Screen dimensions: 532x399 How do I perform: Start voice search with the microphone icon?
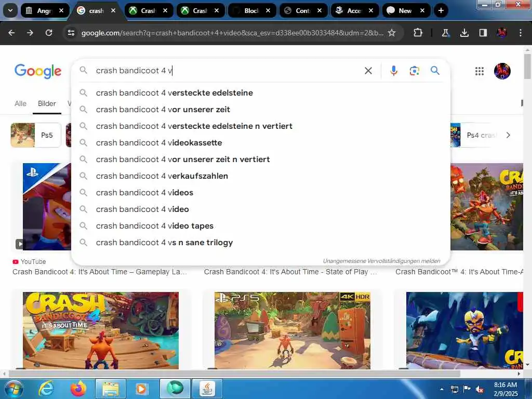pos(394,71)
